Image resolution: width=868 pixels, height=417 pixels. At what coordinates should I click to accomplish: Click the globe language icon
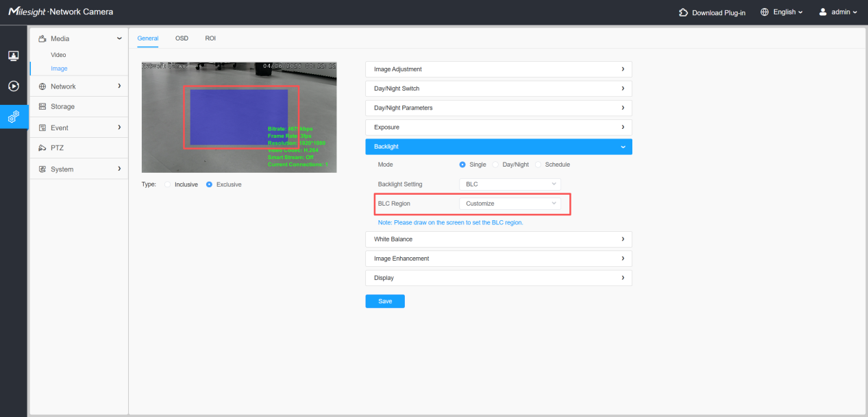tap(765, 12)
